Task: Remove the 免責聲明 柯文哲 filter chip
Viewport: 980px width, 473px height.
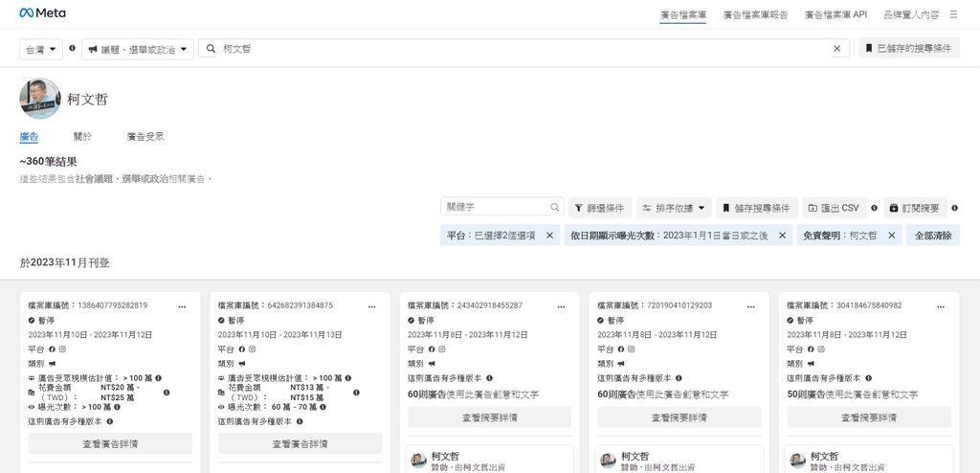Action: coord(891,236)
